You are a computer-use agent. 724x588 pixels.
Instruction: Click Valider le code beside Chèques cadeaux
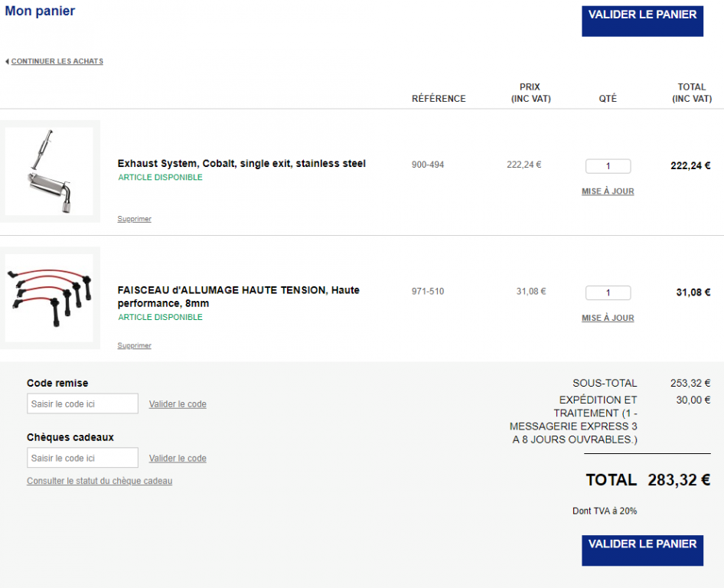coord(178,458)
